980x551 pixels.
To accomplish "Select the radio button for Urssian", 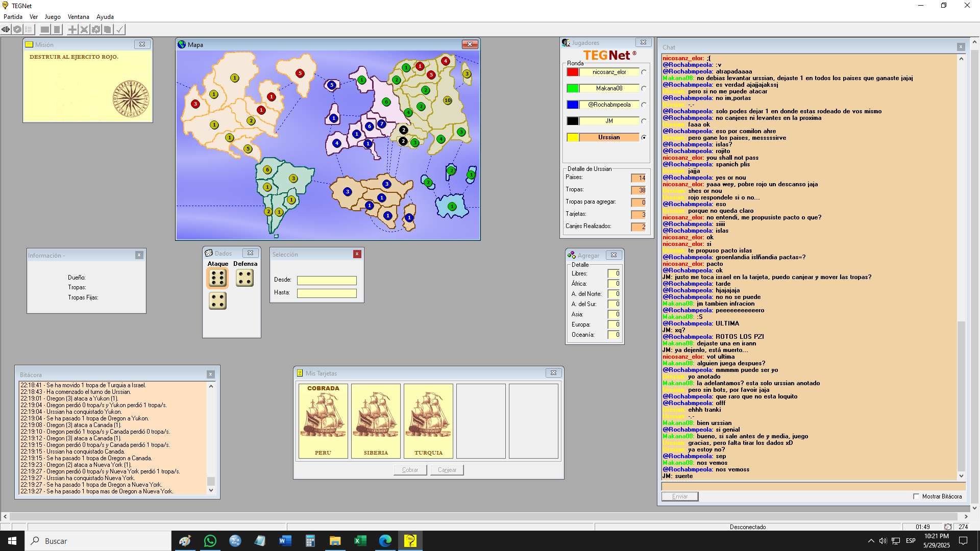I will pos(644,138).
